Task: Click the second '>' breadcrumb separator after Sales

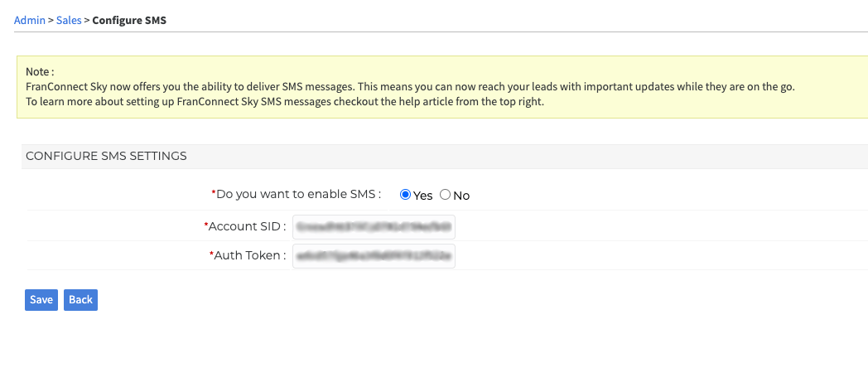Action: [x=87, y=21]
